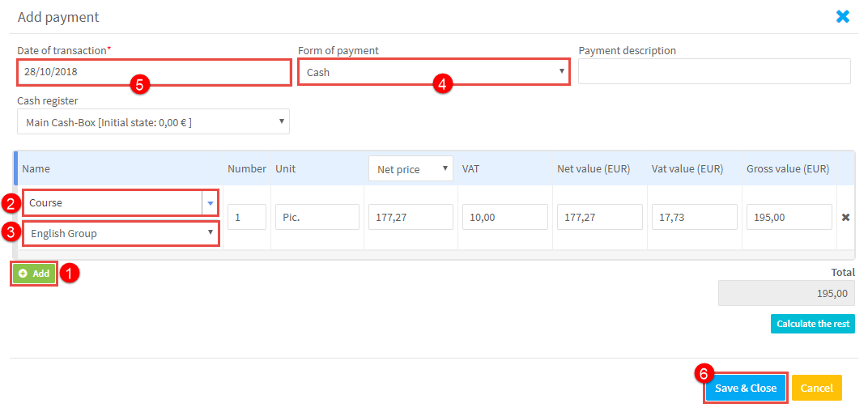The height and width of the screenshot is (412, 868).
Task: Click the Net value (EUR) field
Action: pos(599,217)
